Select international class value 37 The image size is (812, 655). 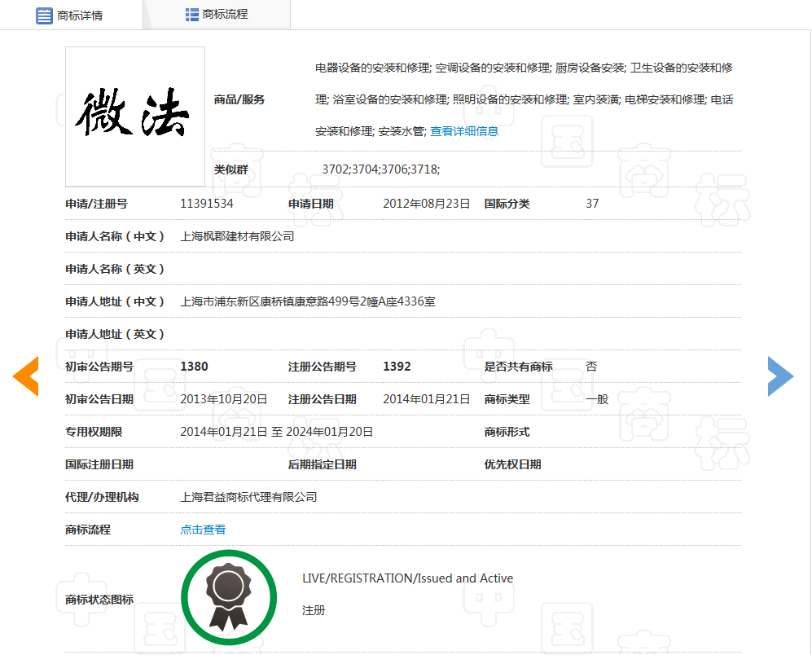(592, 204)
